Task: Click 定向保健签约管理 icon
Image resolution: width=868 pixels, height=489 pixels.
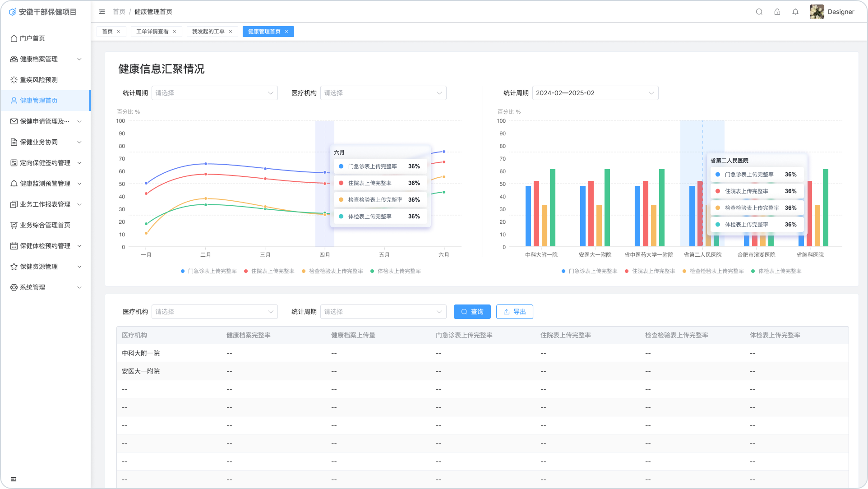Action: tap(14, 163)
